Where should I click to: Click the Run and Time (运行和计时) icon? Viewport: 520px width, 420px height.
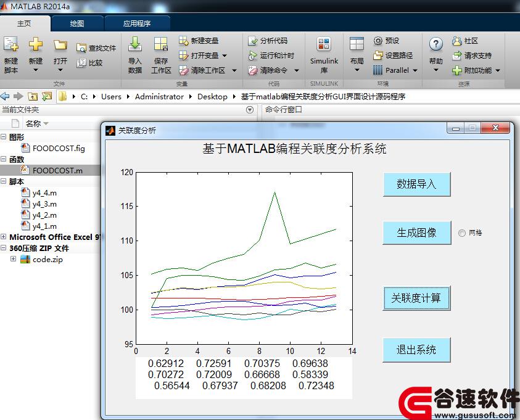(253, 56)
